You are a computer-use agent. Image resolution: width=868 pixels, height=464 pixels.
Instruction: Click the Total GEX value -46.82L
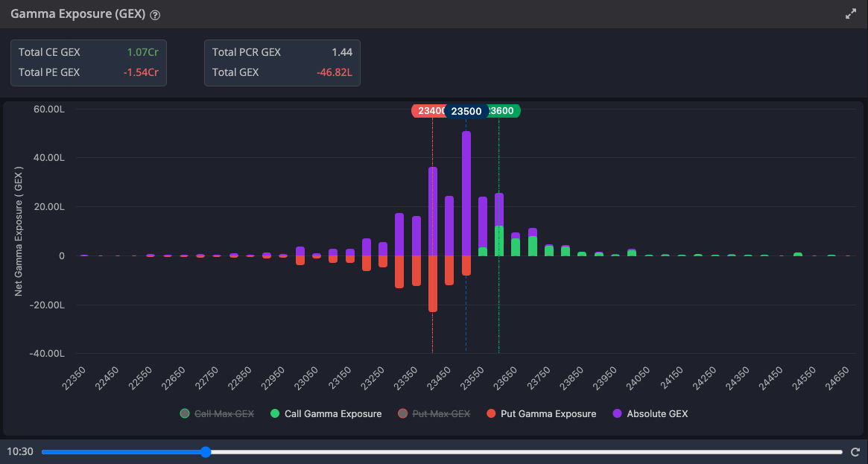coord(335,72)
